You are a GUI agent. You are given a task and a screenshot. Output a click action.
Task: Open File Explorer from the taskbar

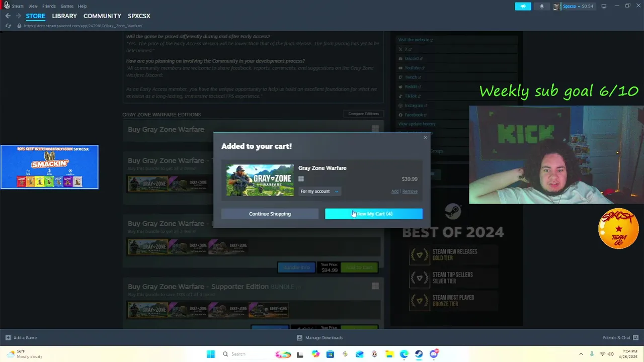coord(389,354)
